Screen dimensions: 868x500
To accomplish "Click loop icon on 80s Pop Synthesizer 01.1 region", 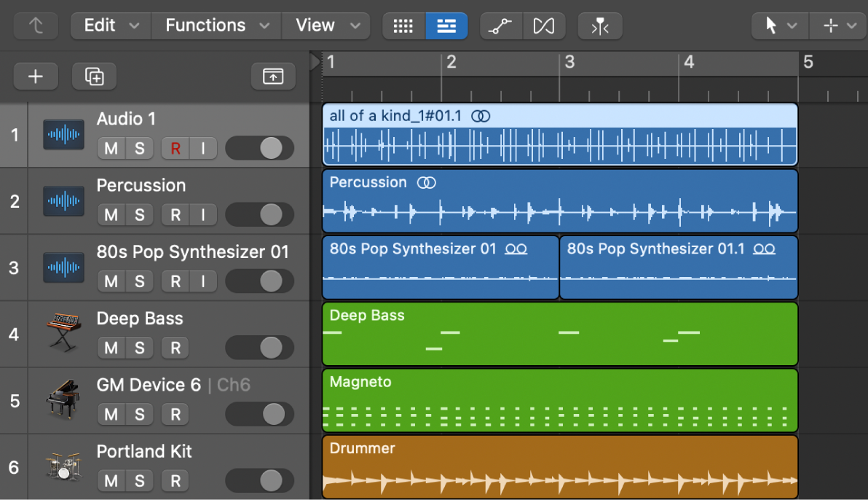I will (x=764, y=249).
